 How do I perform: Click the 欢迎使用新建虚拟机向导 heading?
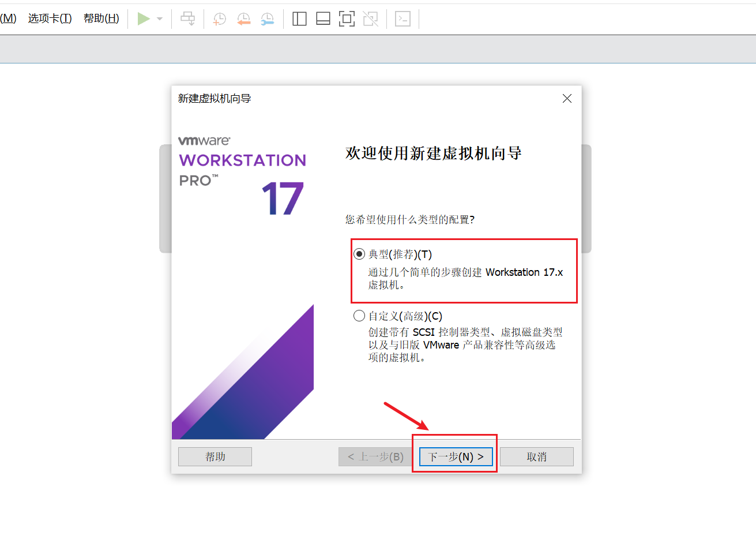(x=434, y=153)
